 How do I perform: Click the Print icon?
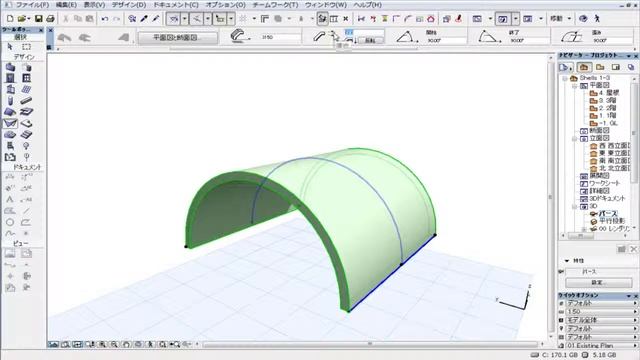coord(50,19)
